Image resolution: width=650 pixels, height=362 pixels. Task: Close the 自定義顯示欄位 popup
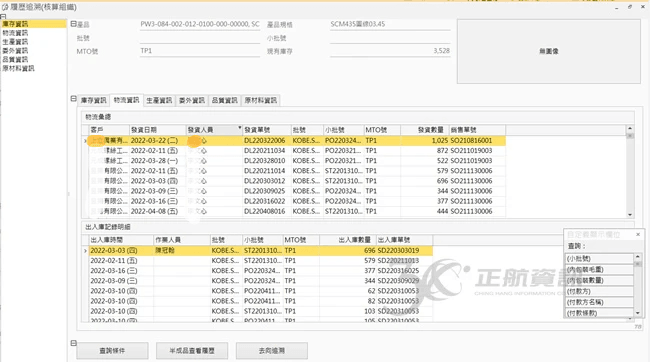point(638,235)
